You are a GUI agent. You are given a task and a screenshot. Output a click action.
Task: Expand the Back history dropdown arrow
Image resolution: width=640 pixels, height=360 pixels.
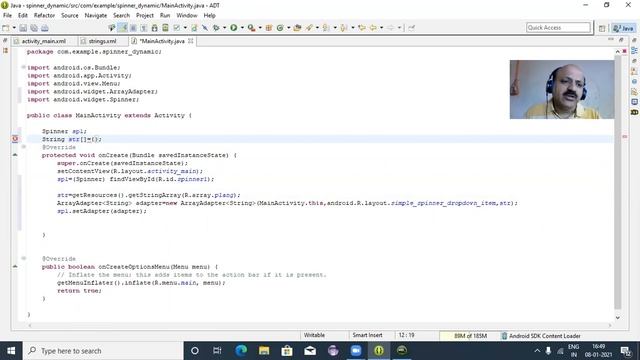(381, 28)
